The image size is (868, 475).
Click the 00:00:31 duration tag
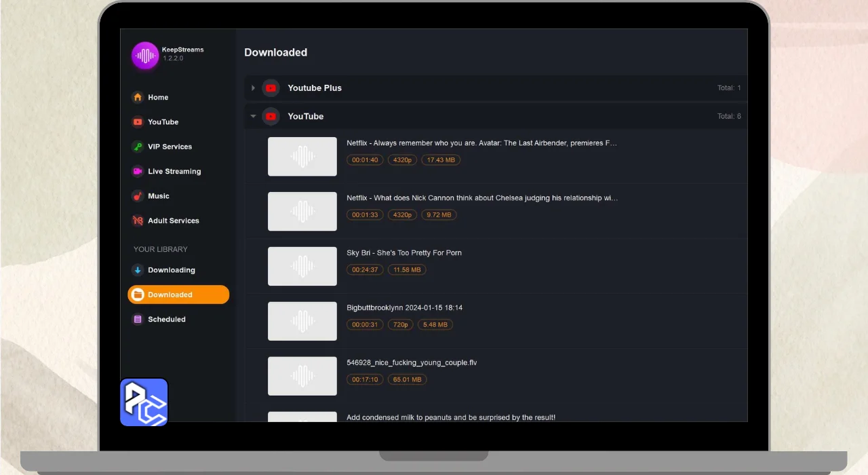click(x=365, y=324)
